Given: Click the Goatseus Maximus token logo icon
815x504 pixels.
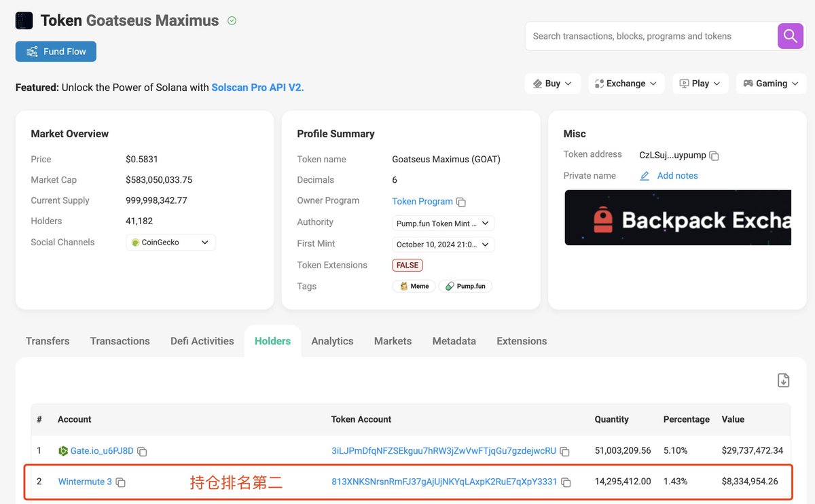Looking at the screenshot, I should 24,20.
